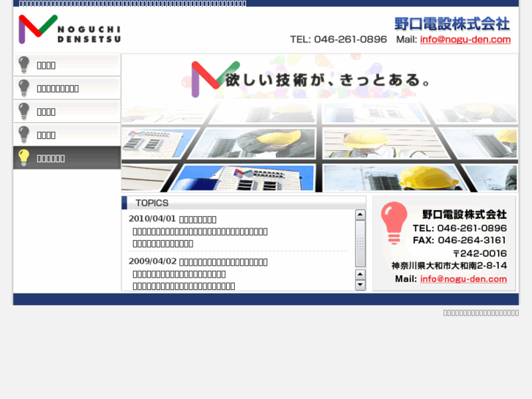Open the sidebar menu item with the longest label
The height and width of the screenshot is (399, 532).
click(x=67, y=89)
